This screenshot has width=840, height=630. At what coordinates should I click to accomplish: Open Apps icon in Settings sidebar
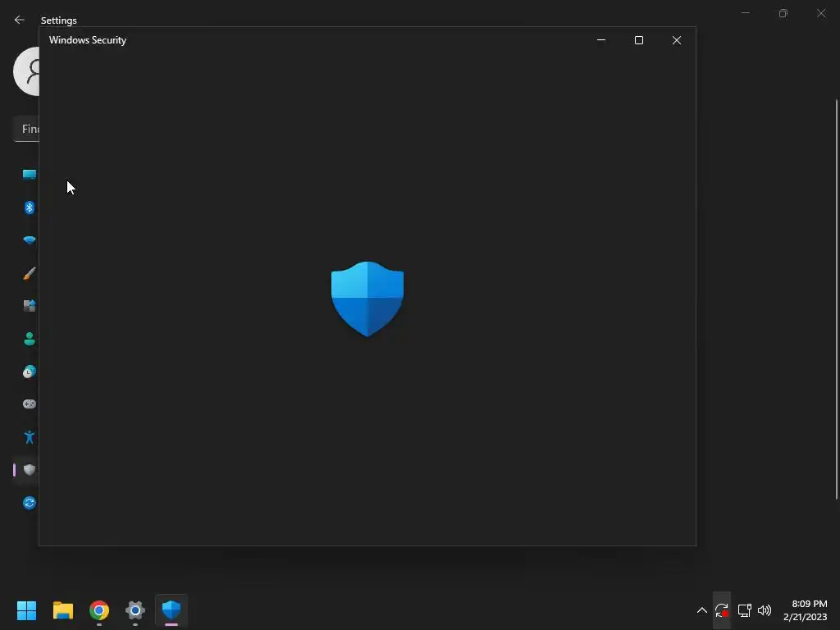pyautogui.click(x=30, y=306)
